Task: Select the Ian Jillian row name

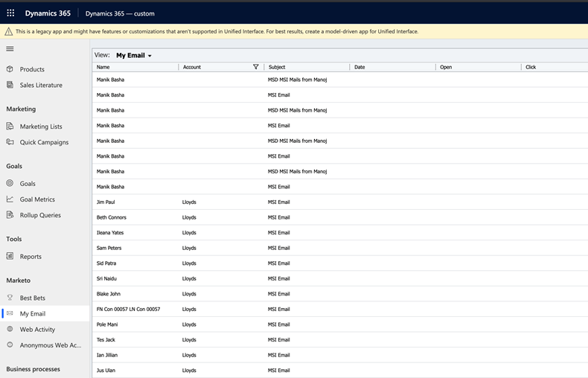Action: pos(107,355)
